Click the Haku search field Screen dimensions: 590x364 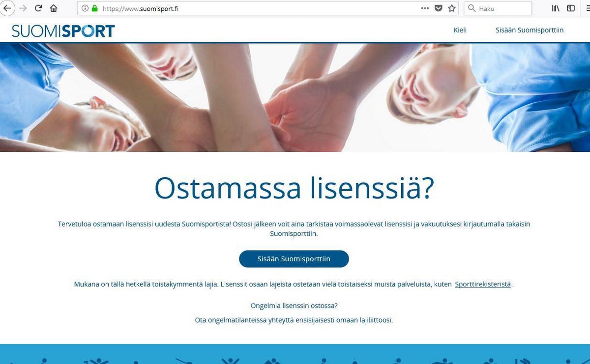tap(498, 8)
